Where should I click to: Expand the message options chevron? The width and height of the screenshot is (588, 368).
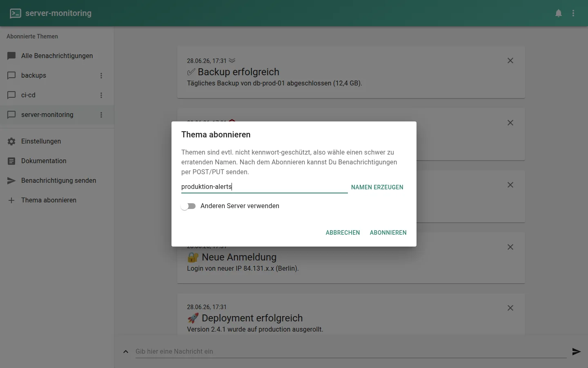click(126, 352)
